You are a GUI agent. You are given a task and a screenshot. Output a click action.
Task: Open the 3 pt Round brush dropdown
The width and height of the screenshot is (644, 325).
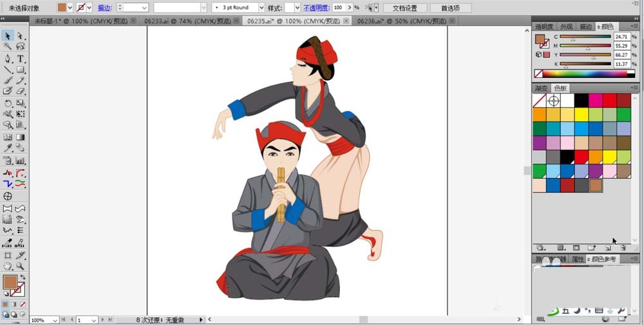(x=261, y=7)
